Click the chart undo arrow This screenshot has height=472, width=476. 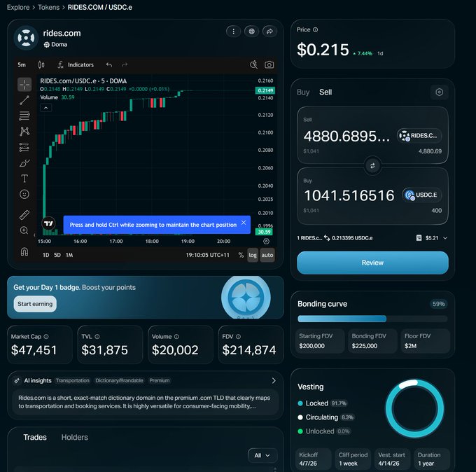pos(109,64)
